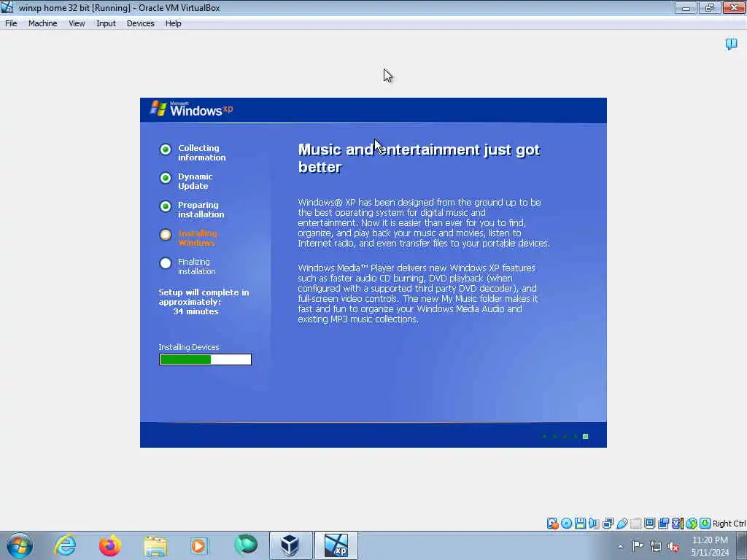Open the Action Center flag icon
747x560 pixels.
pyautogui.click(x=638, y=546)
